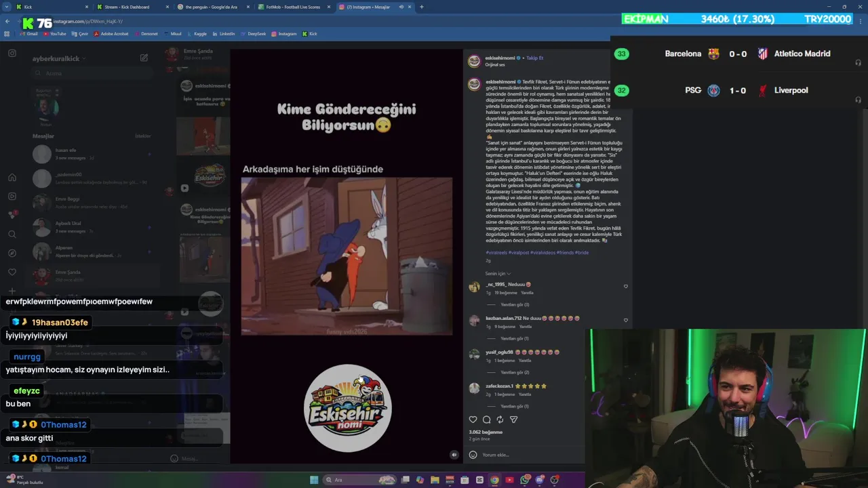868x488 pixels.
Task: Expand replies under kezban.aslan.712 comment (1)
Action: pyautogui.click(x=514, y=338)
